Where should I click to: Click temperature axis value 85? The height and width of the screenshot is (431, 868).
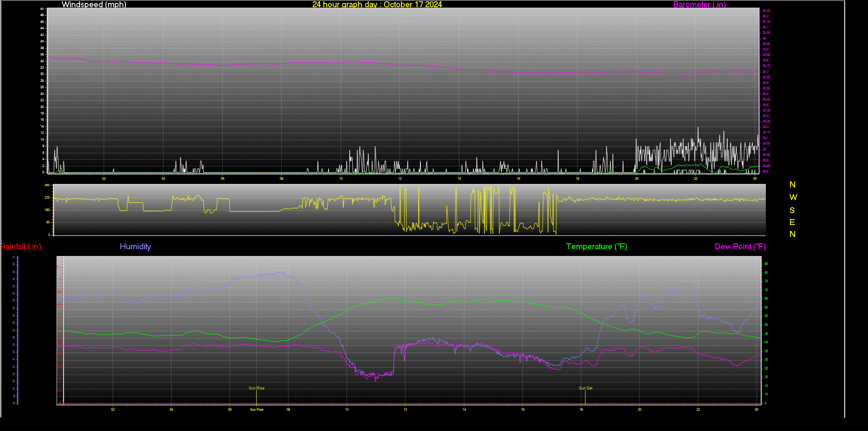(766, 264)
